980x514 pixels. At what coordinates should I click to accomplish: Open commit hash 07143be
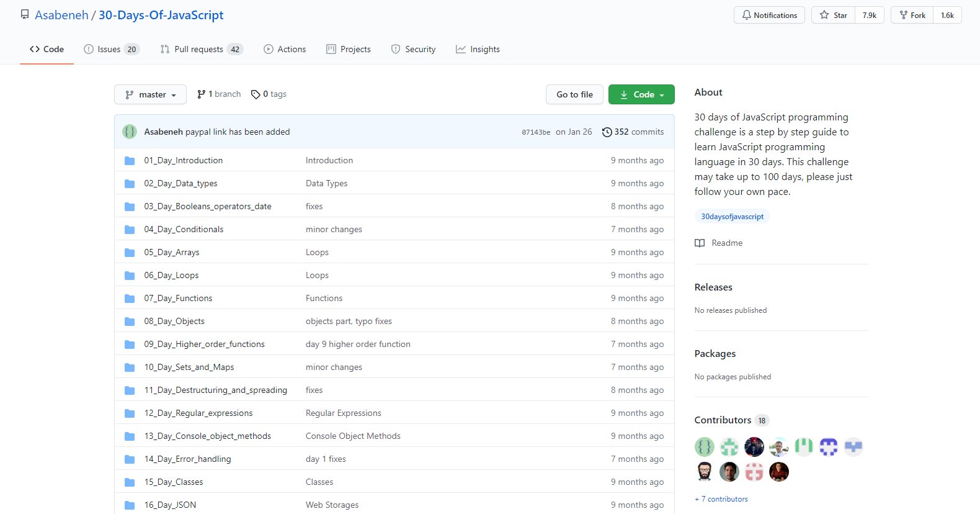coord(536,132)
